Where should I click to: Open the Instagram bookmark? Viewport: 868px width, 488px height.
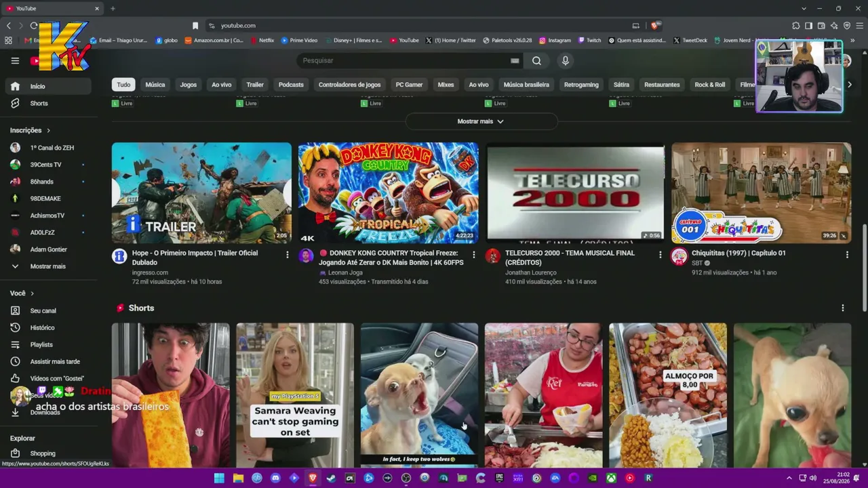(x=555, y=40)
